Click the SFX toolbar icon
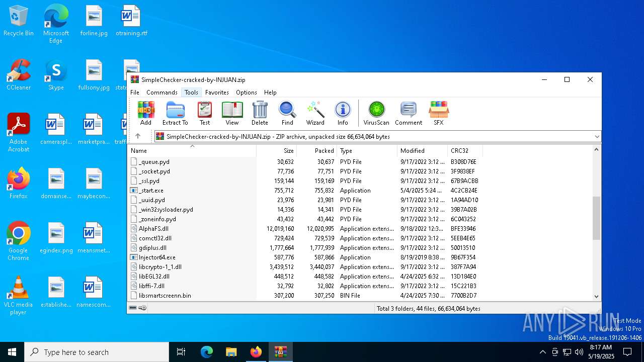644x362 pixels. click(x=439, y=113)
